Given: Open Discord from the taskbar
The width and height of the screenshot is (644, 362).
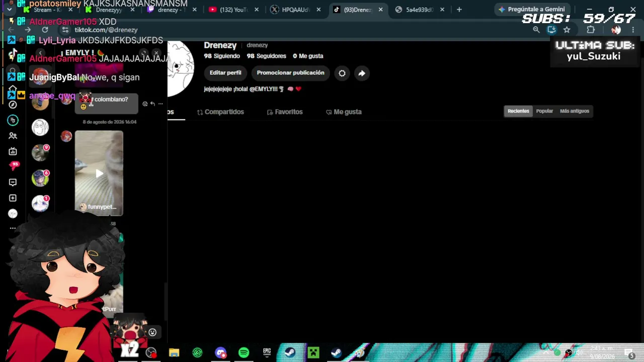Looking at the screenshot, I should [220, 352].
